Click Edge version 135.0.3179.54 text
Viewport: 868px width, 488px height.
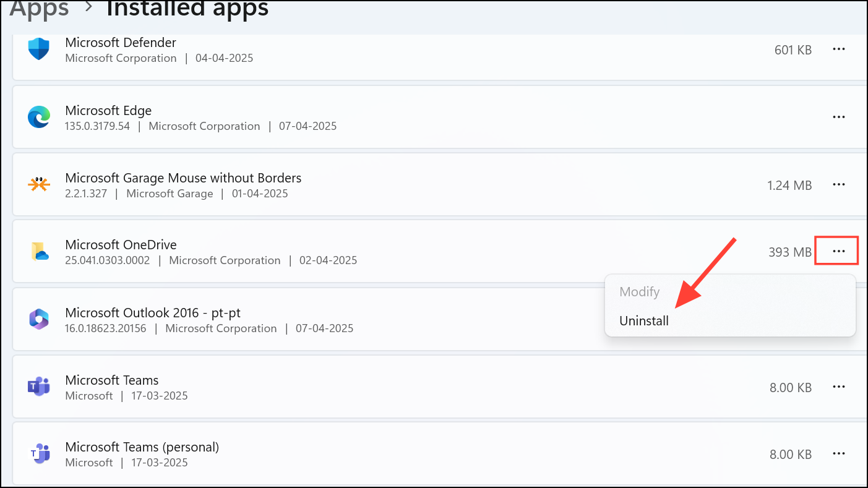pyautogui.click(x=98, y=126)
